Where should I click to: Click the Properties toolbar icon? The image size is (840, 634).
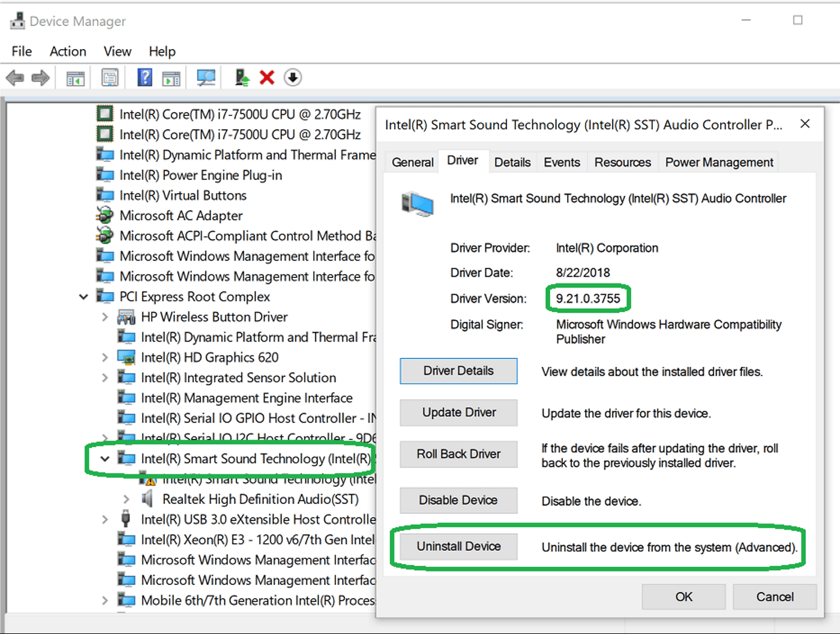[x=110, y=77]
